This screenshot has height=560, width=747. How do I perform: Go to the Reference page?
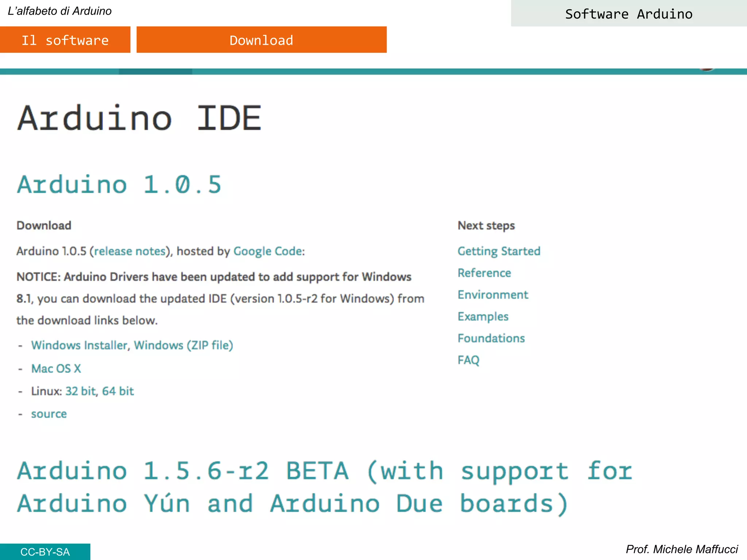484,273
